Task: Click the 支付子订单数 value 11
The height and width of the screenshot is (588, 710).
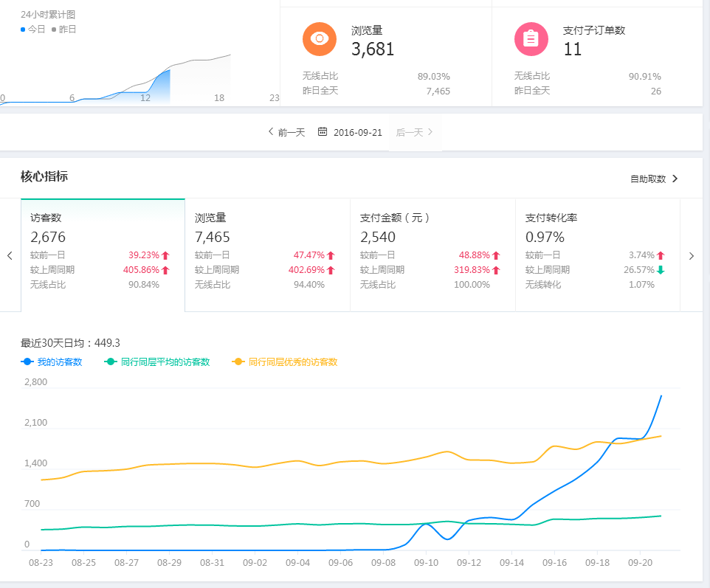Action: [572, 49]
